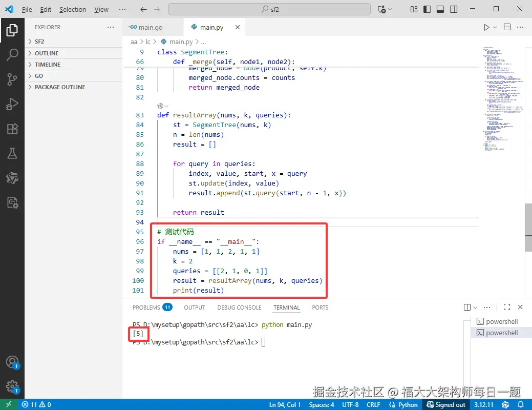Go back with the left arrow
This screenshot has height=410, width=532.
tap(143, 9)
